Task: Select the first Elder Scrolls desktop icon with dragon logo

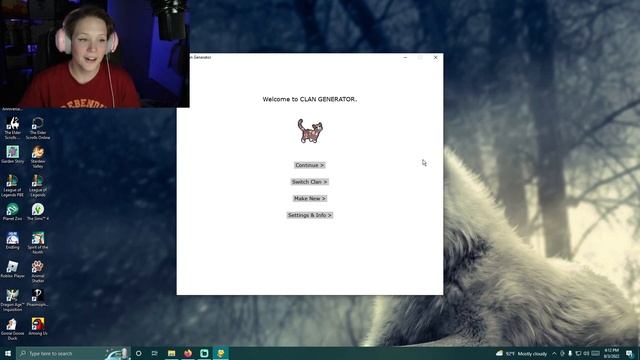Action: click(13, 127)
